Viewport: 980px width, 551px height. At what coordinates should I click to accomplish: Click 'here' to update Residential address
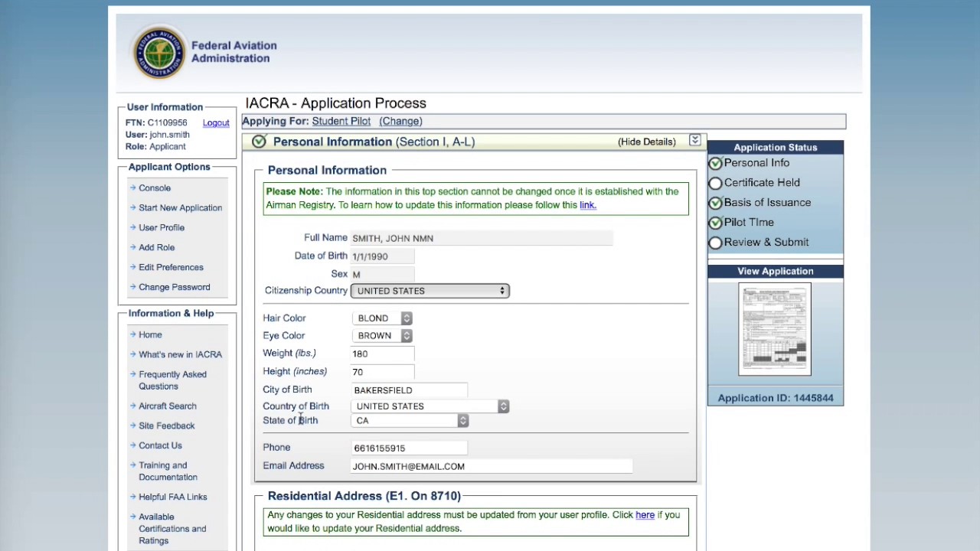[645, 515]
